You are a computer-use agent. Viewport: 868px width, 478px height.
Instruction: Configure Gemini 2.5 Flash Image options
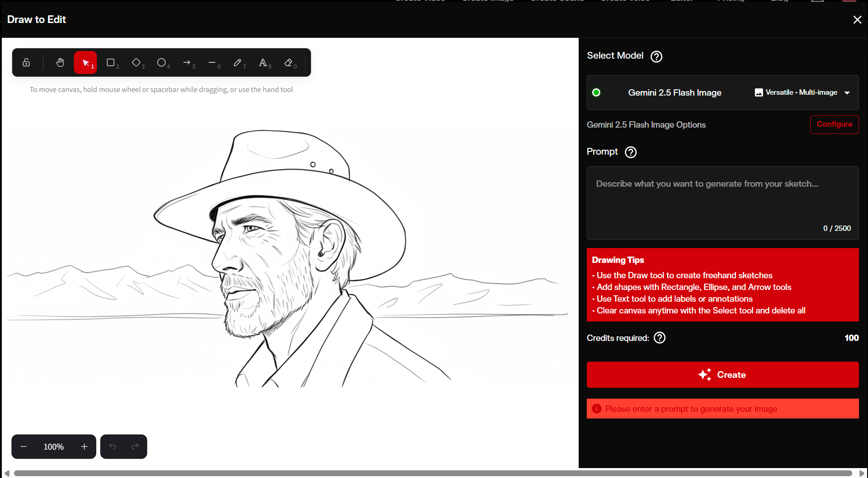(x=834, y=124)
